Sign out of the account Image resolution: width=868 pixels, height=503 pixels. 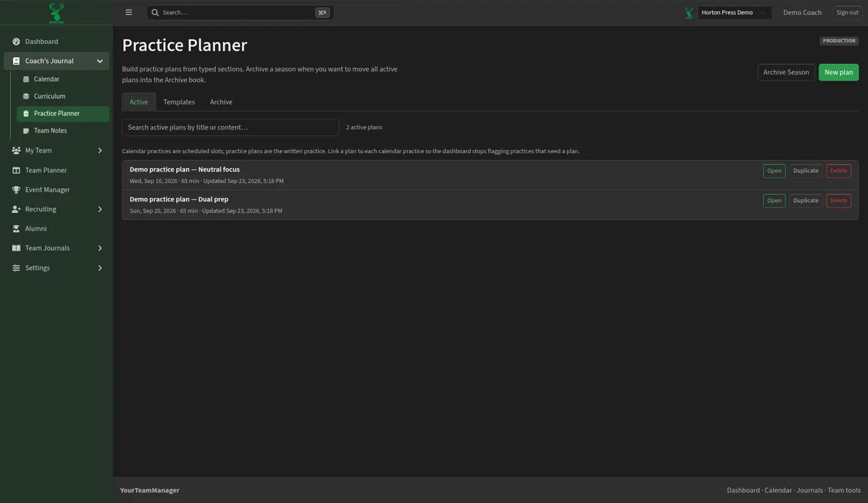[847, 12]
